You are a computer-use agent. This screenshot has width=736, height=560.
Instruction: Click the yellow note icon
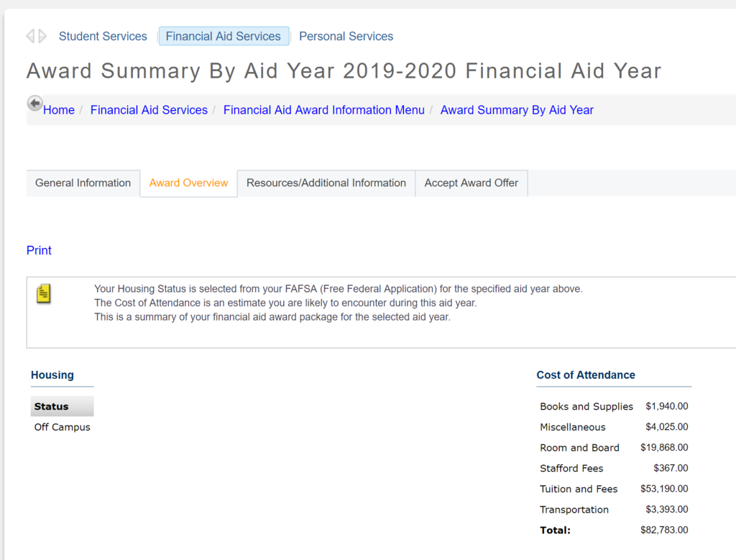[44, 294]
